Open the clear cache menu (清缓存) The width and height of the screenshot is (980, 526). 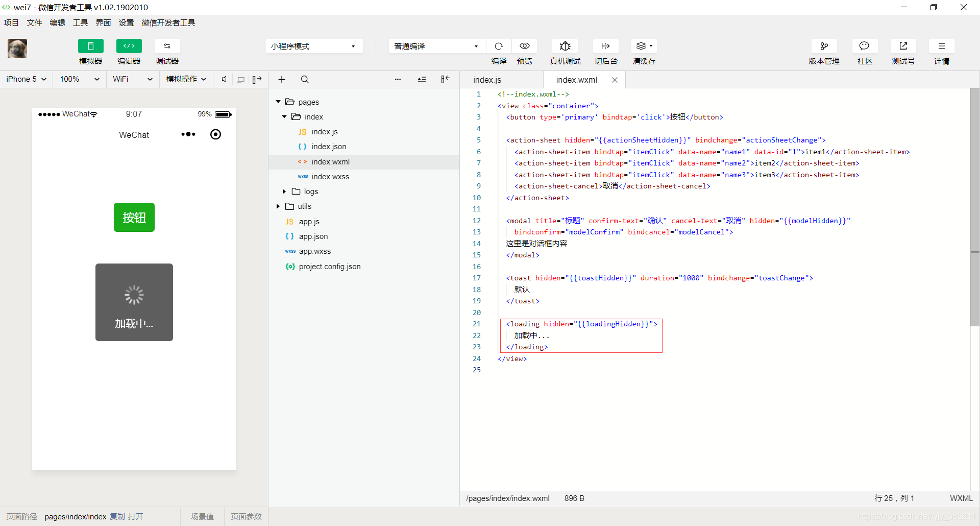pos(644,46)
